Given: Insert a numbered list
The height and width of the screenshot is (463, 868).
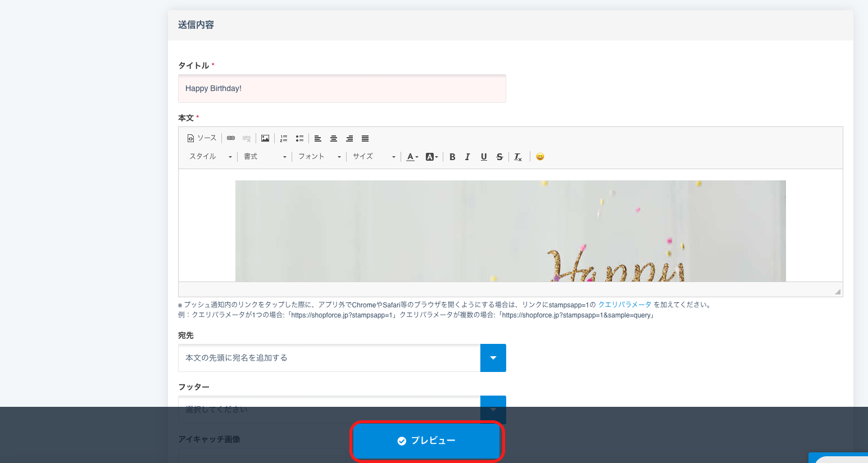Looking at the screenshot, I should [x=284, y=138].
